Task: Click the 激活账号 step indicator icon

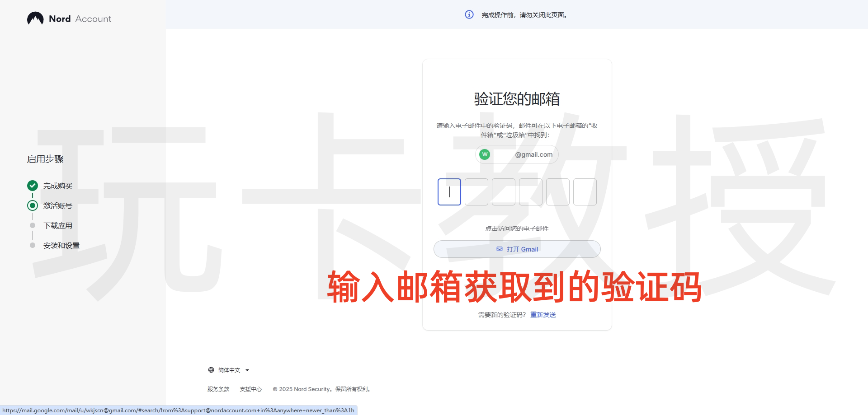Action: tap(32, 205)
